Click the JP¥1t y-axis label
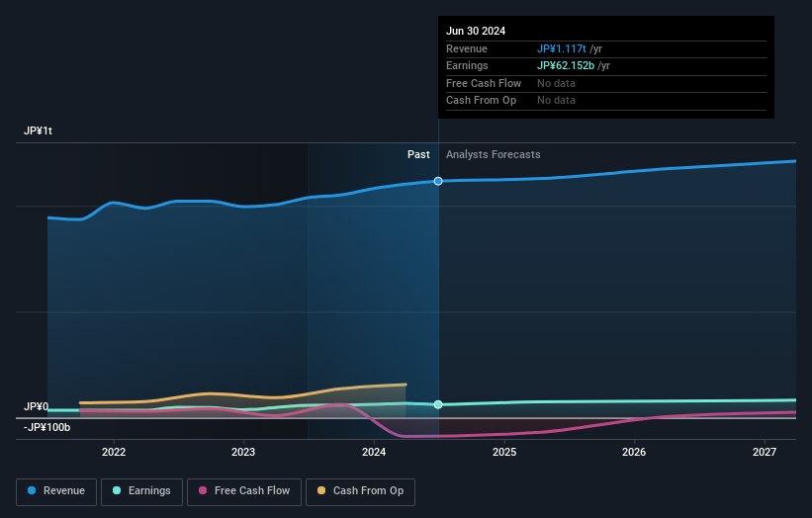The height and width of the screenshot is (518, 812). pyautogui.click(x=38, y=130)
